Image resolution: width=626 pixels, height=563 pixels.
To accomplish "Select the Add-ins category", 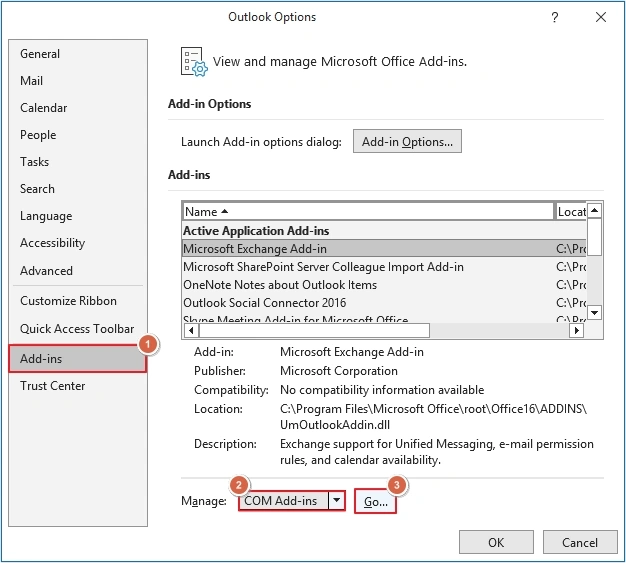I will [78, 359].
